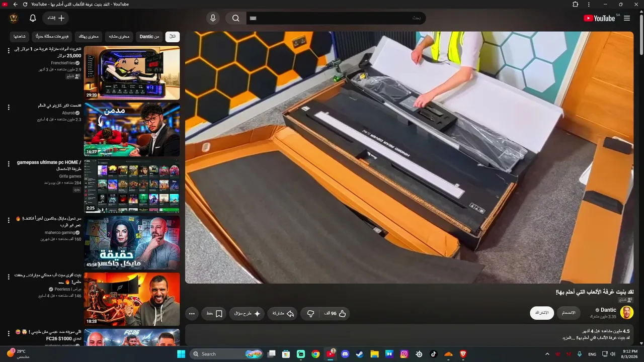The height and width of the screenshot is (362, 644).
Task: Open taskbar clock showing 9:12 PM
Action: pyautogui.click(x=630, y=354)
